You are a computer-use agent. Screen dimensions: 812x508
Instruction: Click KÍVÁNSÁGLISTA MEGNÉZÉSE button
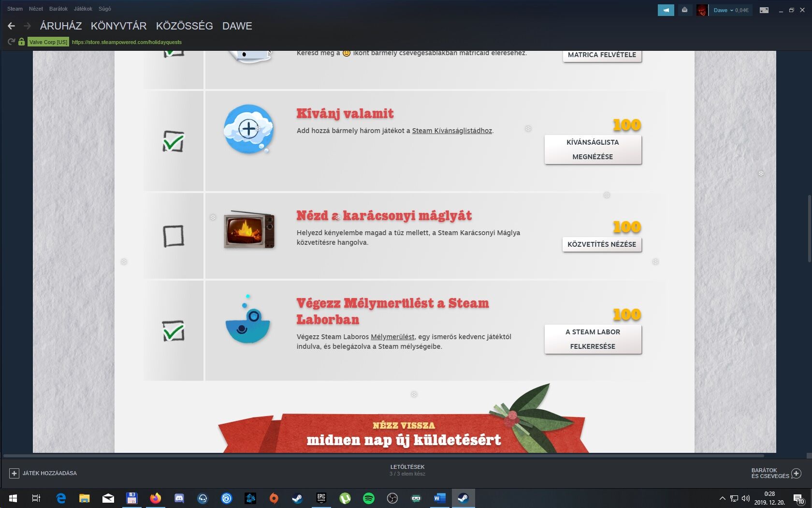pos(593,149)
